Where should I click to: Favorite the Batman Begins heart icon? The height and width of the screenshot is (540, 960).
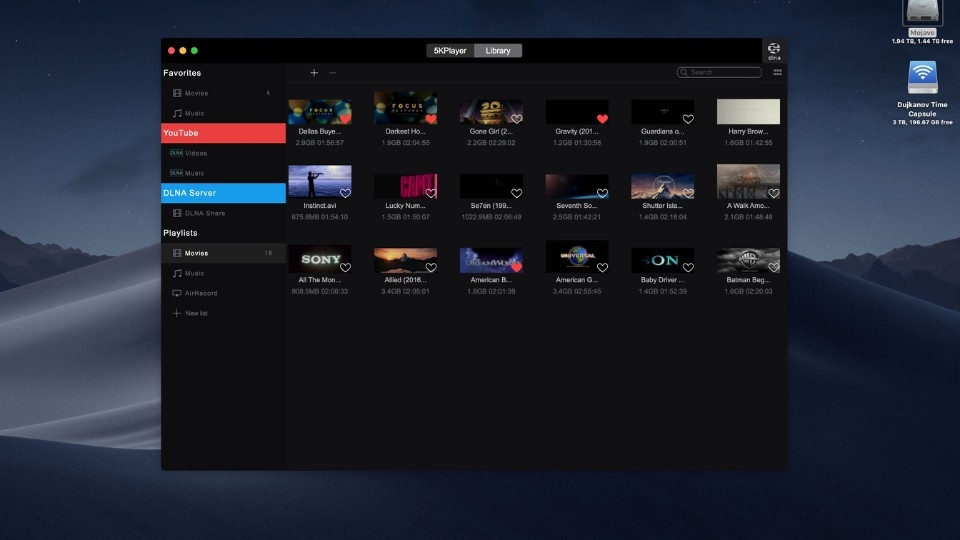coord(774,268)
